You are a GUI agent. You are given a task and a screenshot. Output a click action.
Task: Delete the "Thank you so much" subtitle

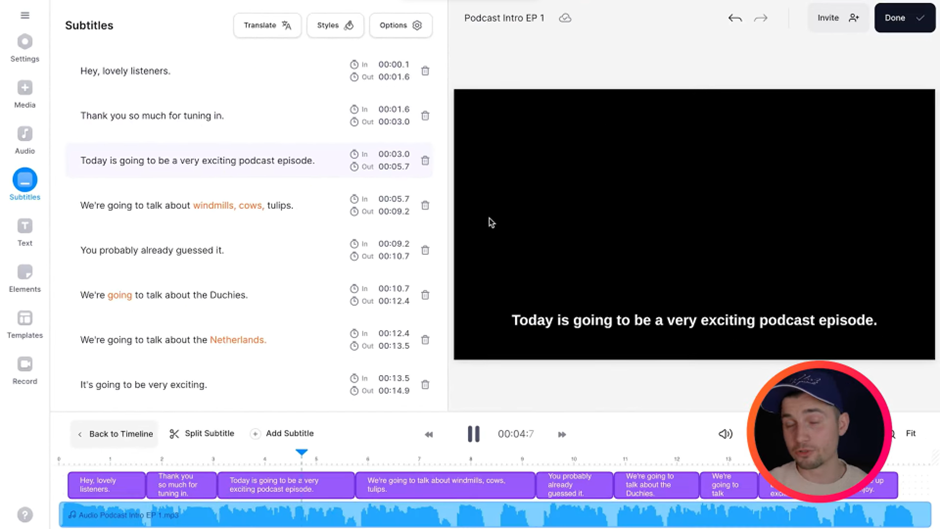(425, 115)
